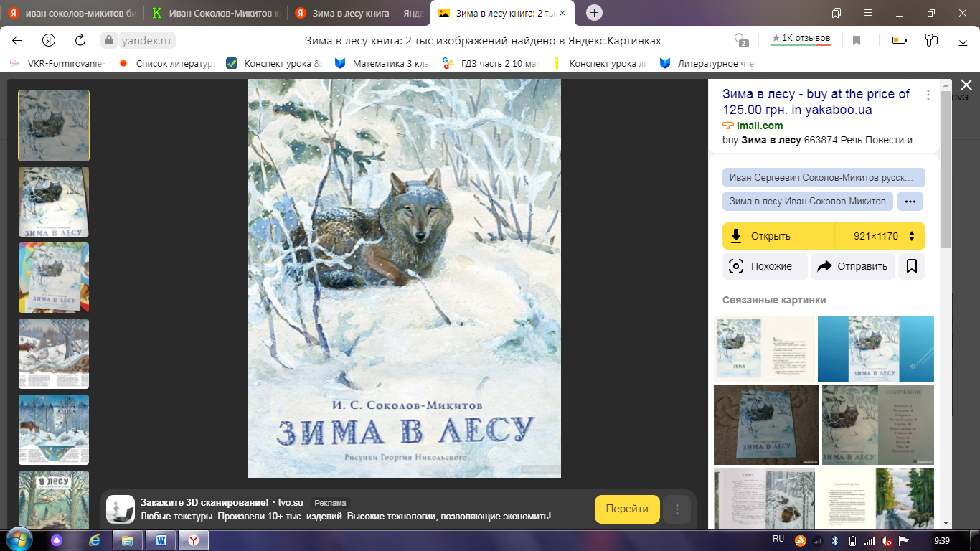This screenshot has width=980, height=551.
Task: Reload the page with the refresh icon
Action: [x=80, y=40]
